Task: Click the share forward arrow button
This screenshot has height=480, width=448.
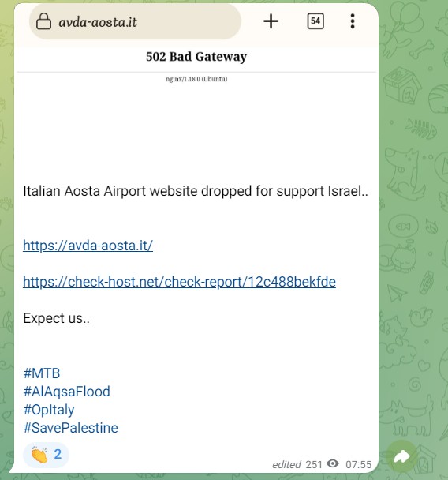Action: [x=401, y=457]
